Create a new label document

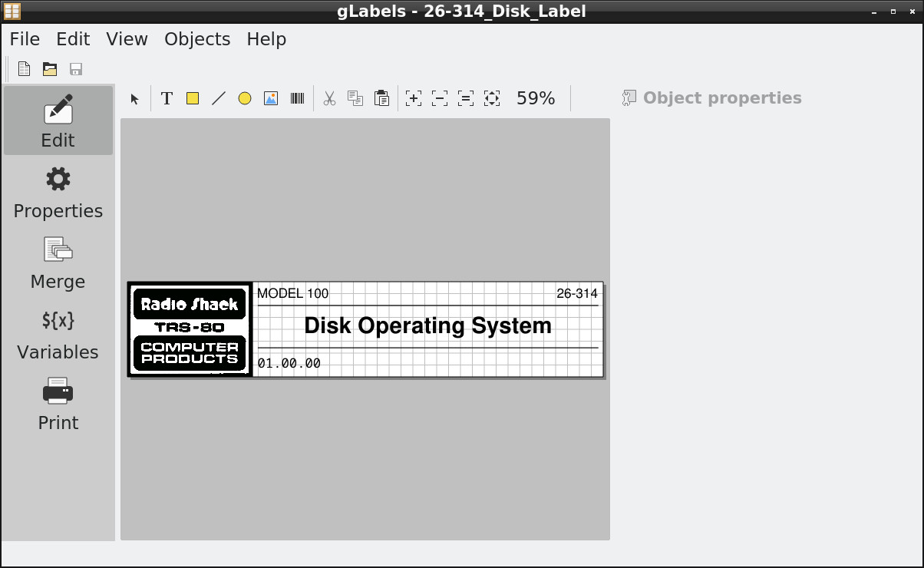[24, 69]
